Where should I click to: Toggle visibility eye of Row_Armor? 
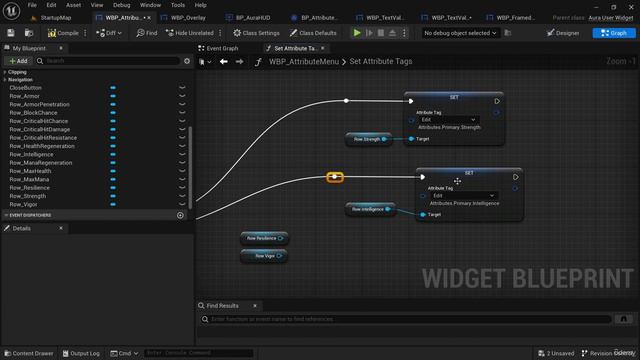click(182, 96)
